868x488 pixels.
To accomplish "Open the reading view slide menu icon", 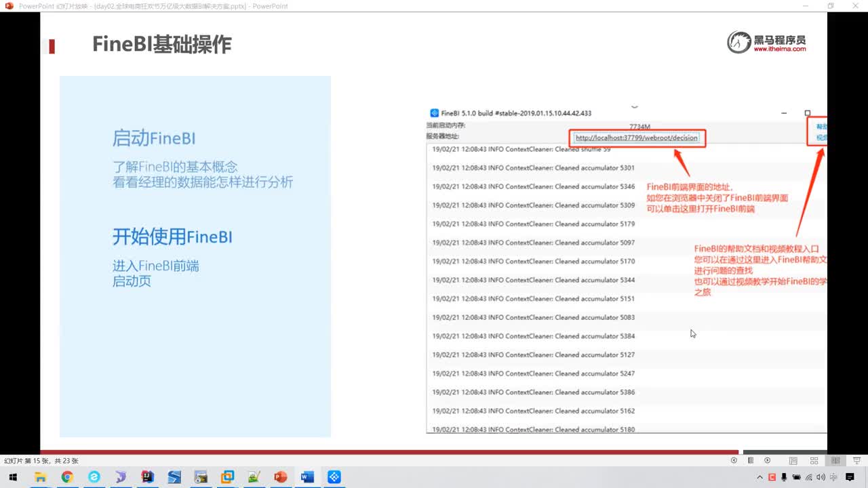I will (751, 460).
